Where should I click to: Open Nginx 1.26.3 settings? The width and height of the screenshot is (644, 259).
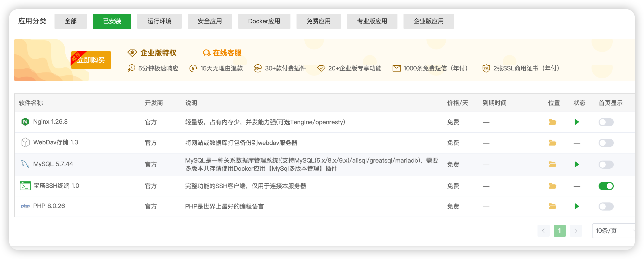[50, 122]
